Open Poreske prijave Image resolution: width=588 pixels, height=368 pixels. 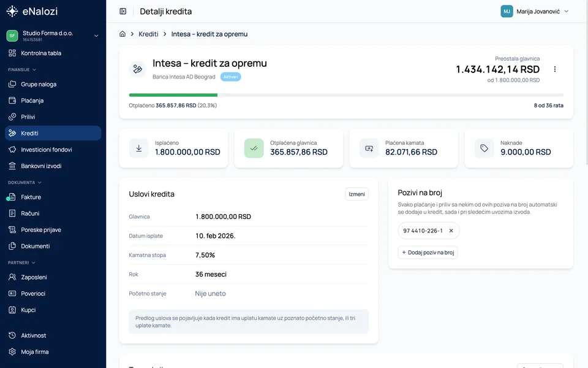coord(53,230)
